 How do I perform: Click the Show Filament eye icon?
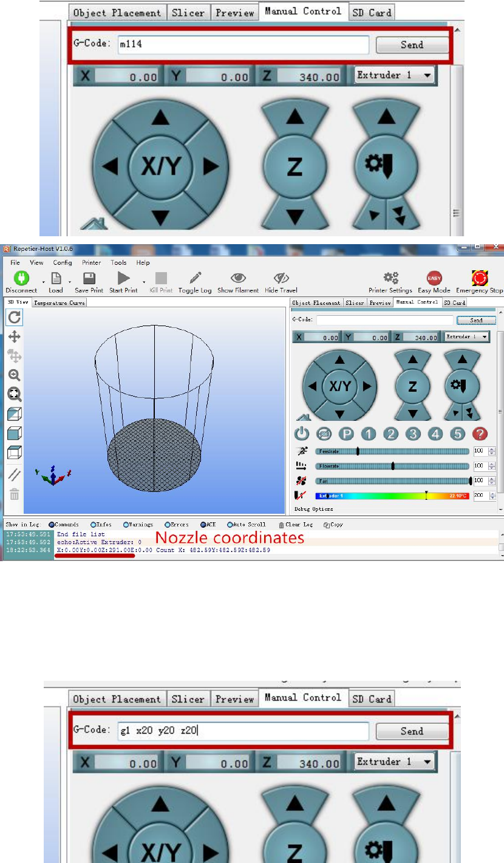(238, 278)
